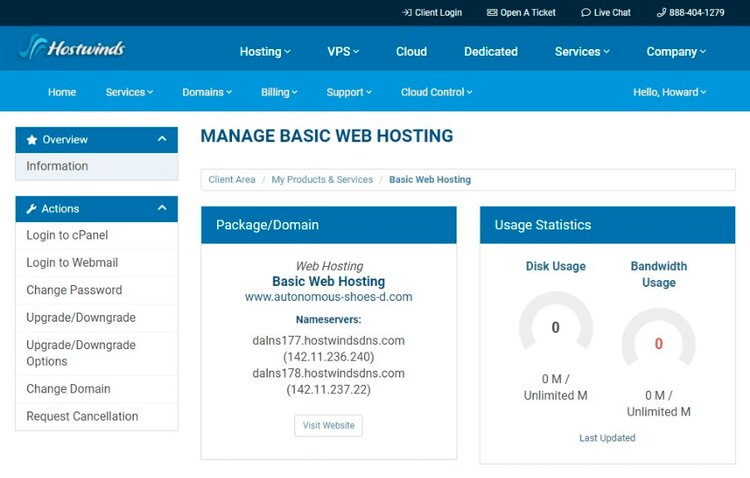The height and width of the screenshot is (478, 750).
Task: Expand the top Services dropdown
Action: coord(582,51)
